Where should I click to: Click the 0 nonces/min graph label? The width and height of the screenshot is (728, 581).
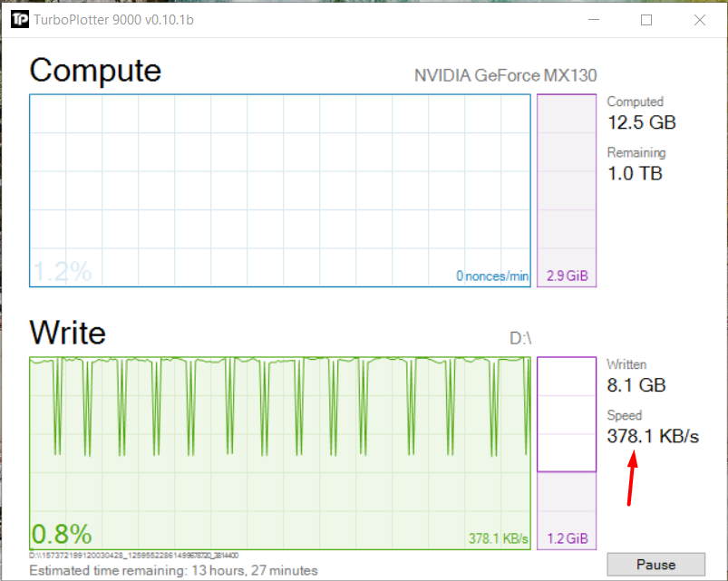pyautogui.click(x=492, y=276)
